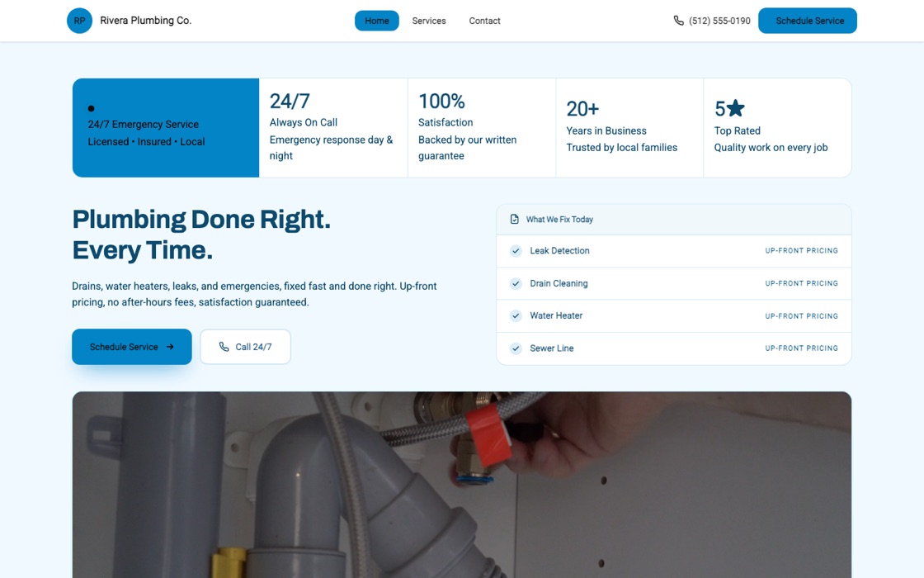
Task: Click the phone icon beside (512) 555-0190
Action: point(678,21)
